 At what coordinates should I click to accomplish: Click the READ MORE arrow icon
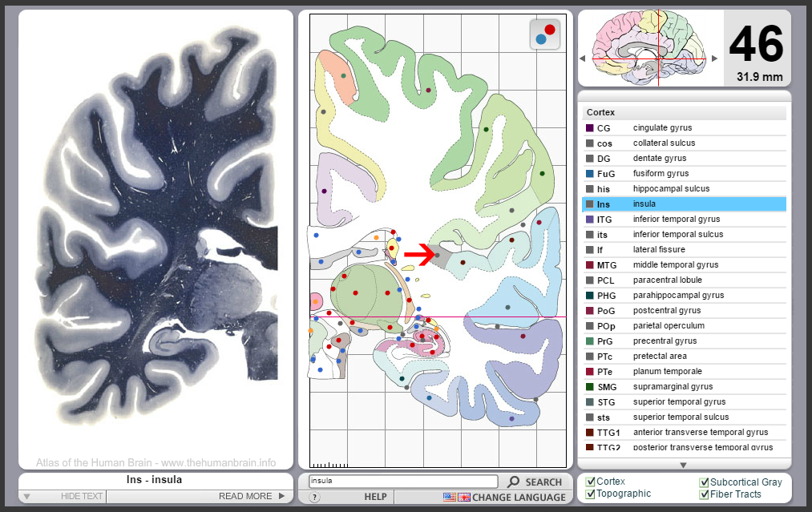click(x=281, y=496)
